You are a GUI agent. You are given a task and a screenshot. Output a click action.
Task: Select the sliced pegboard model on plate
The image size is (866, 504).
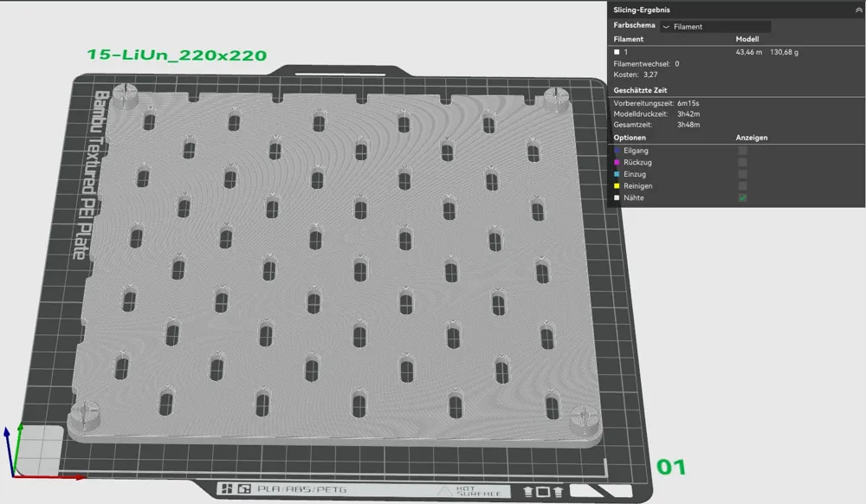tap(337, 265)
